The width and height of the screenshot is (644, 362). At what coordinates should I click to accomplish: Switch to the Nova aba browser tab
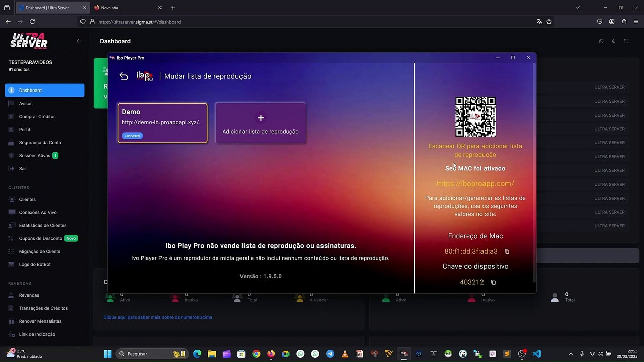[x=128, y=8]
